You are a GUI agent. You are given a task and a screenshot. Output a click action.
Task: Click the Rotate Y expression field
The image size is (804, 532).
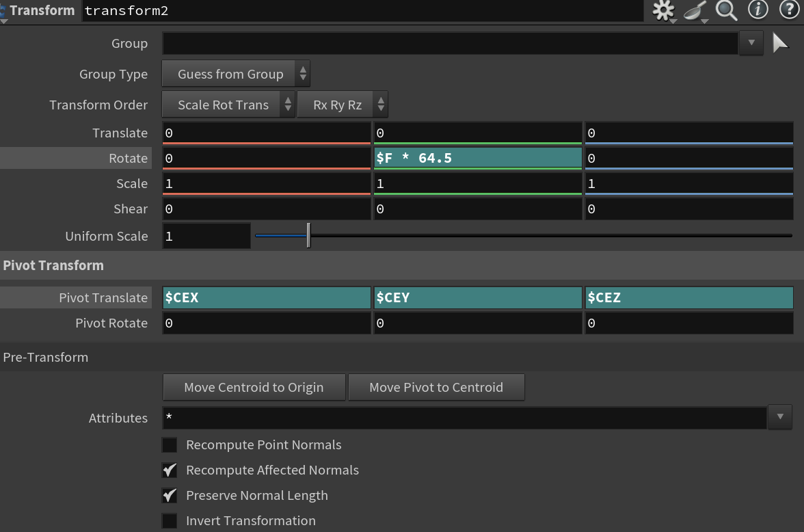[477, 158]
